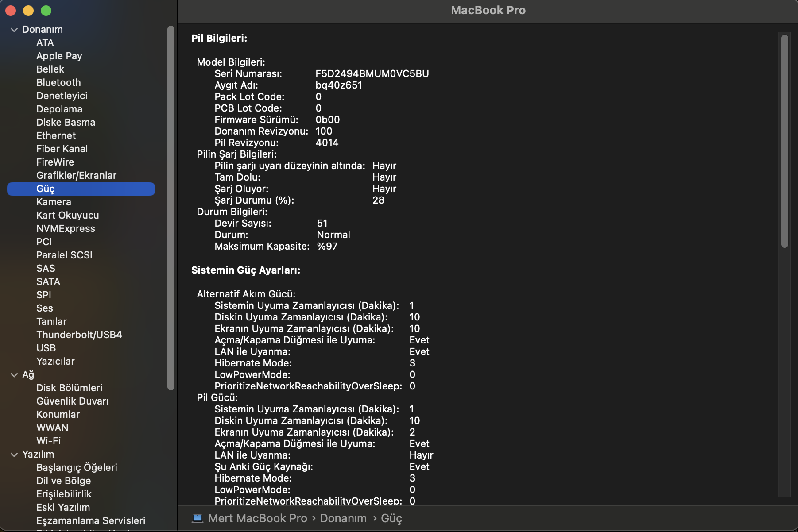This screenshot has width=798, height=532.
Task: Select Kart Okuyucu entry
Action: (68, 215)
